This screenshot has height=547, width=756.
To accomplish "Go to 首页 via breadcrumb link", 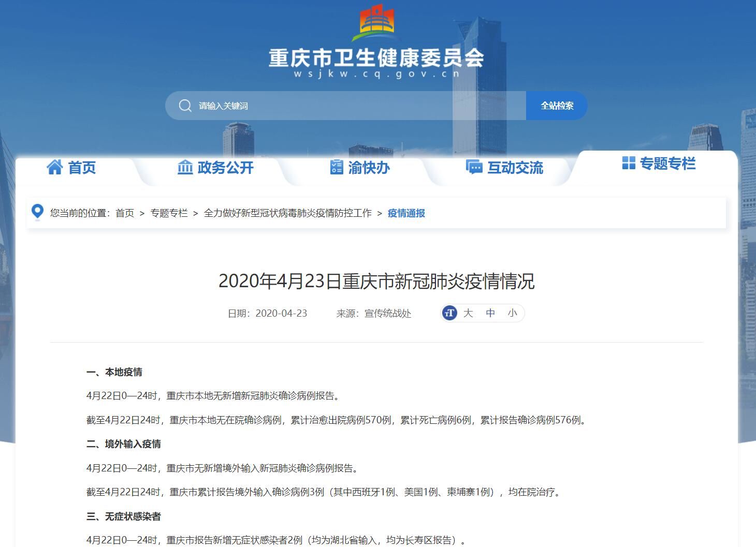I will (x=124, y=213).
